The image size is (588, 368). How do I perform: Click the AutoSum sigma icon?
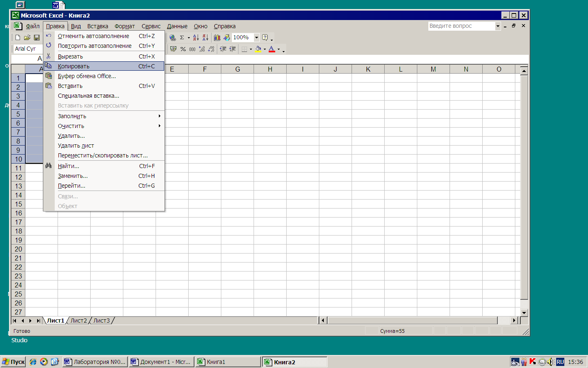pyautogui.click(x=182, y=38)
